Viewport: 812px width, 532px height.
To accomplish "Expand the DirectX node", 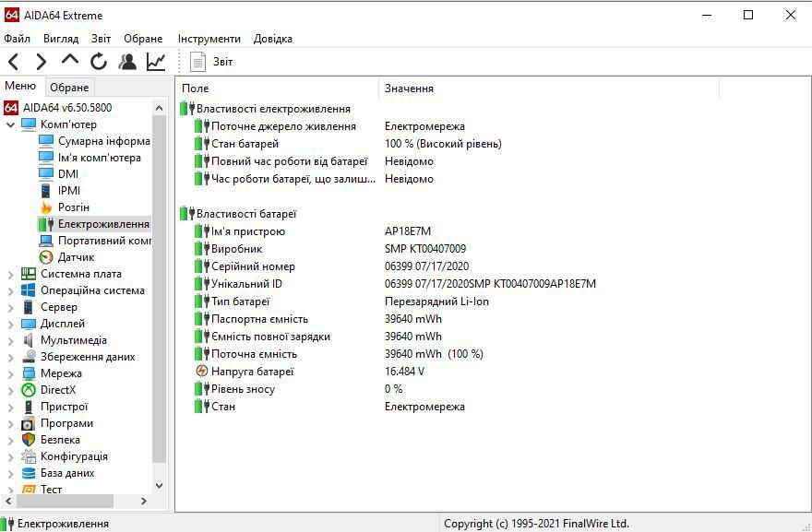I will (10, 390).
